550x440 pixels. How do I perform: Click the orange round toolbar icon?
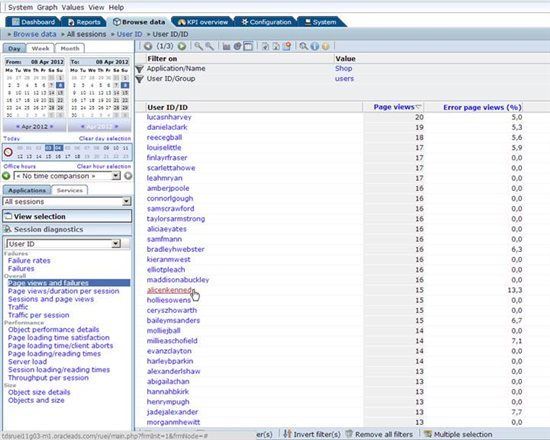coord(326,46)
